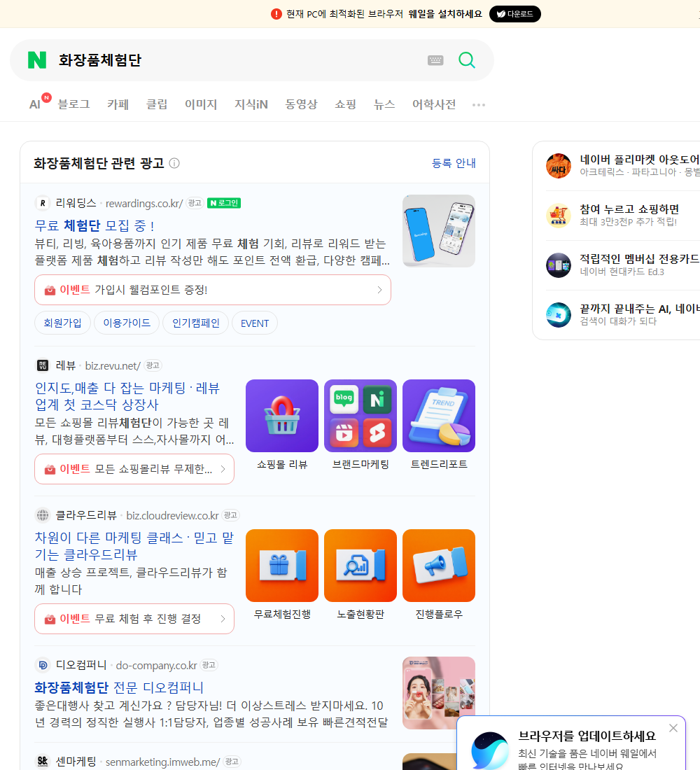700x770 pixels.
Task: Click the 센마케팅 favicon icon
Action: coord(43,761)
